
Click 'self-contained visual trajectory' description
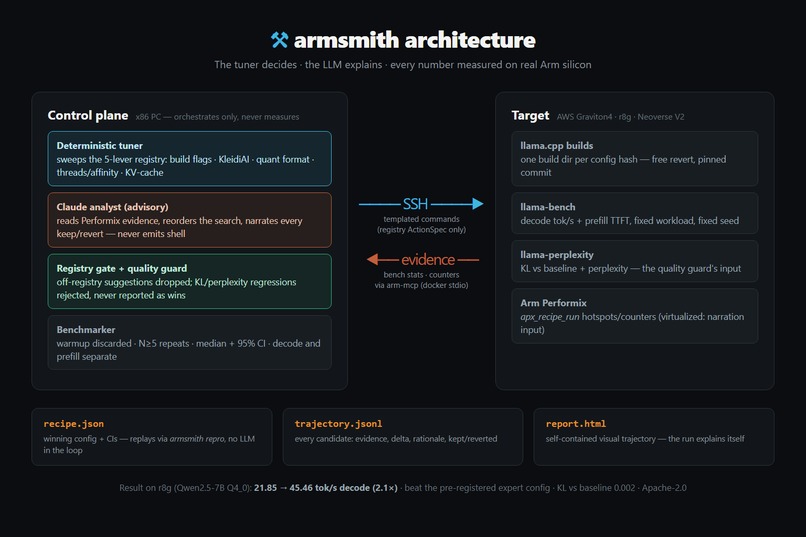coord(645,439)
